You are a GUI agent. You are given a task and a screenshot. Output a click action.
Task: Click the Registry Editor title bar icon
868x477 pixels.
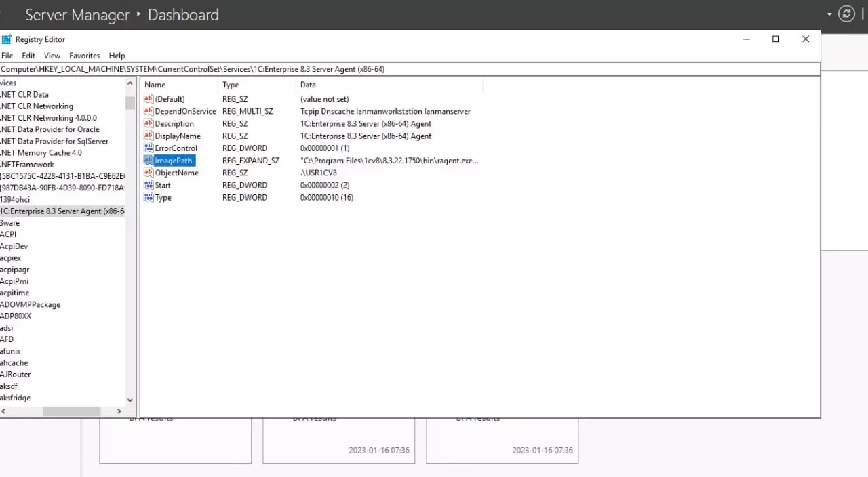[6, 39]
